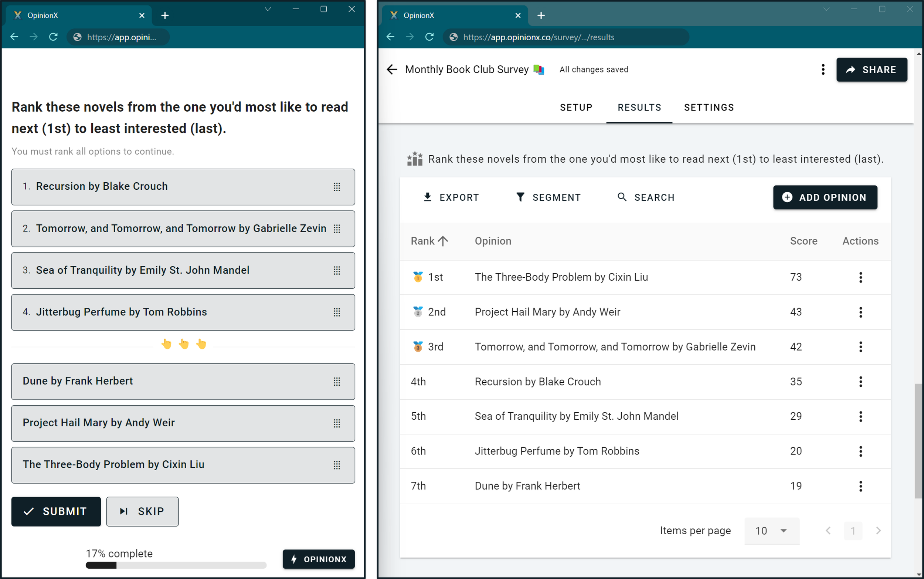This screenshot has width=924, height=579.
Task: Click the ADD OPINION button
Action: [825, 197]
